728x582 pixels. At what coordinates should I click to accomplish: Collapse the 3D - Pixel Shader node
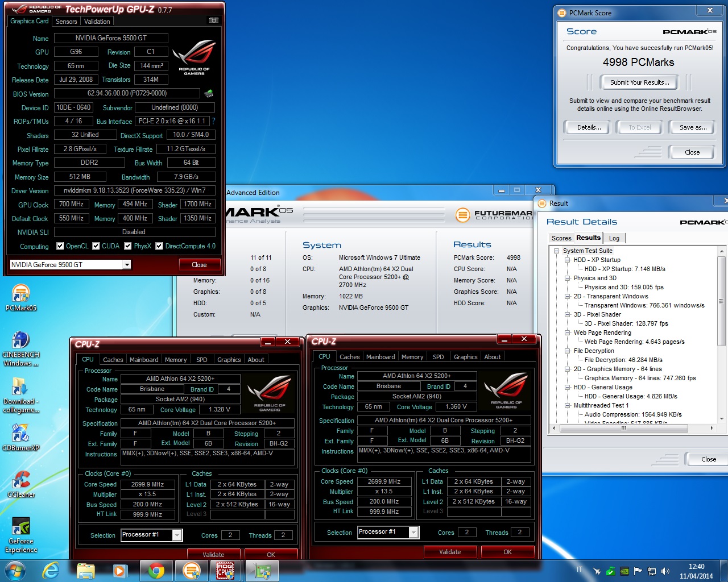[567, 314]
